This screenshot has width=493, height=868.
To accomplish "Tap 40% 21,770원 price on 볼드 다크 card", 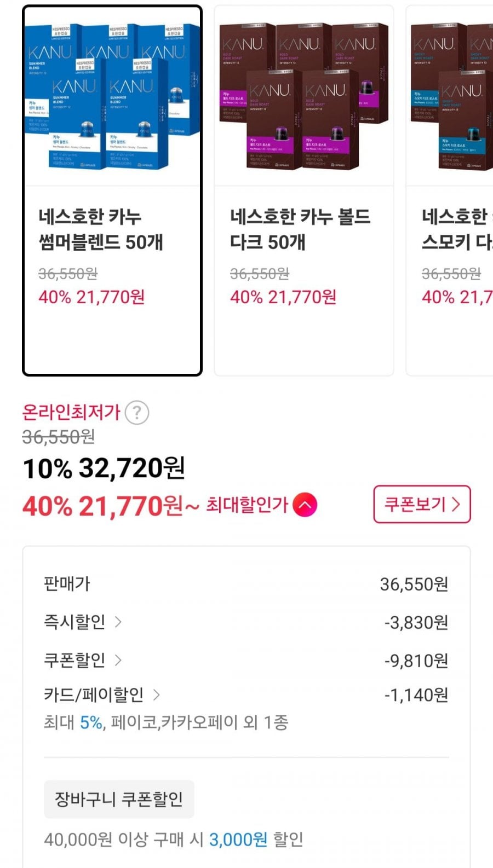I will 283,297.
